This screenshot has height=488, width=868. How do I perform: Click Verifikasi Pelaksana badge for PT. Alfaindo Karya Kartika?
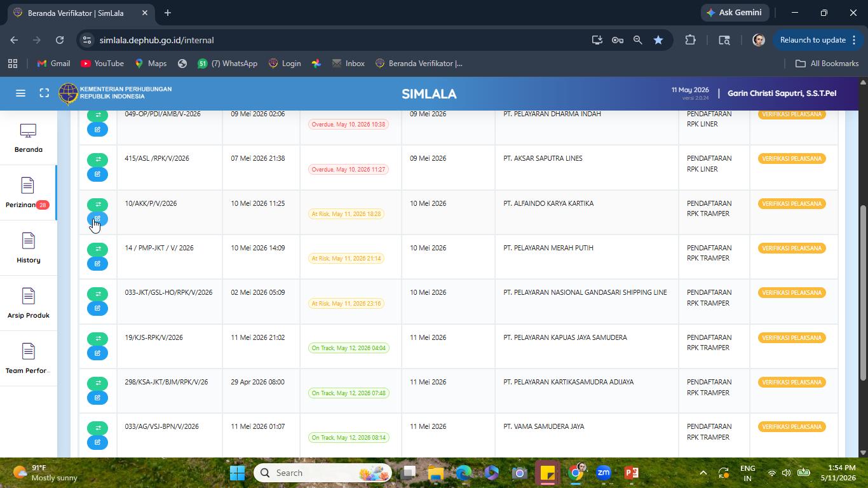792,204
